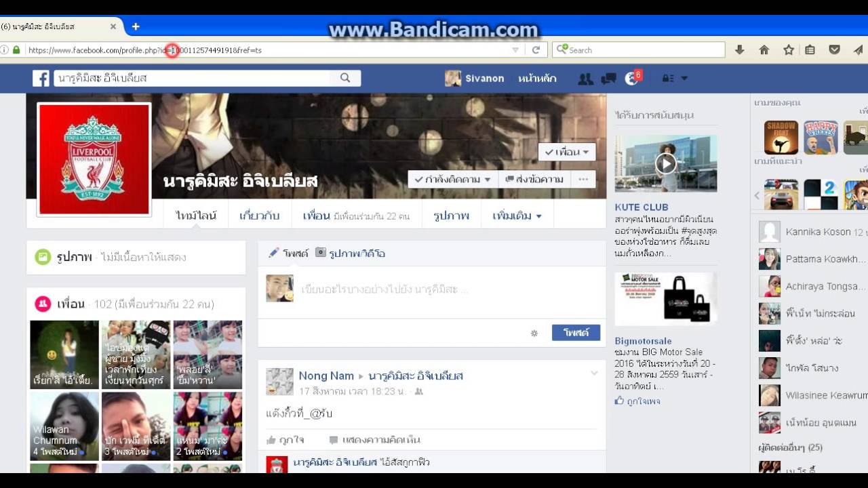
Task: Go to Home link in header
Action: tap(537, 79)
